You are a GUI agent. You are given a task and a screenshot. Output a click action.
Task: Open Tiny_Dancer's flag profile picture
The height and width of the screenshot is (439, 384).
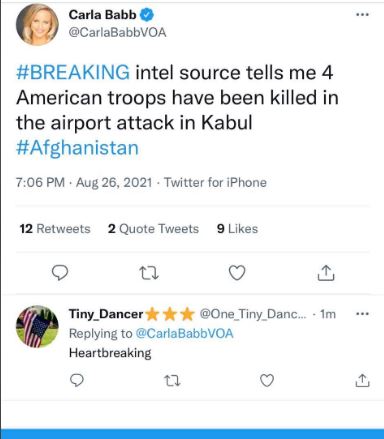point(37,326)
